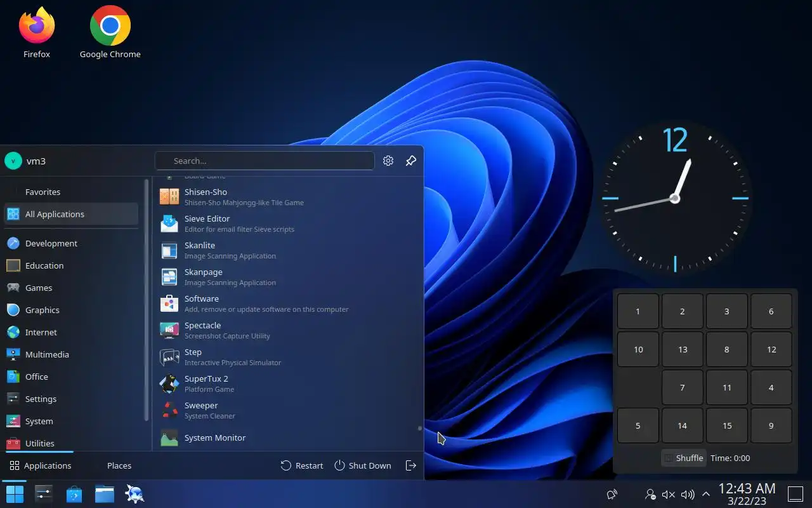Viewport: 812px width, 508px height.
Task: Launch System Monitor from the list
Action: pos(287,438)
